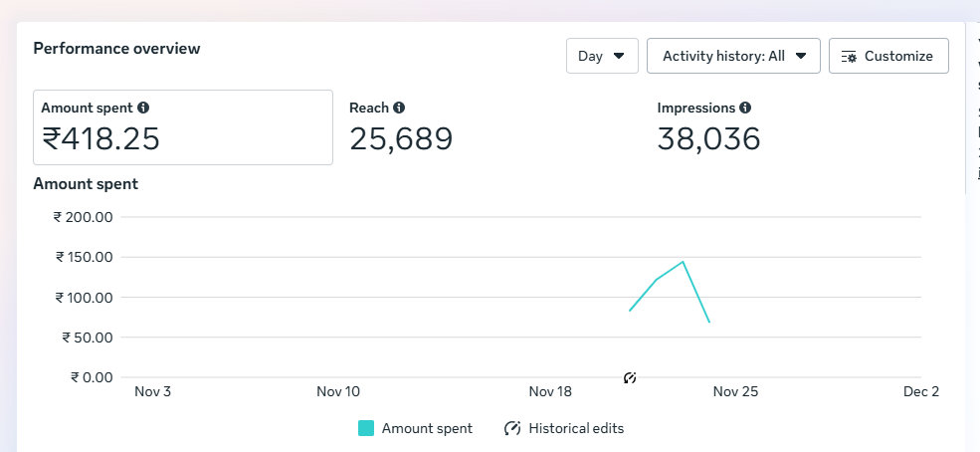This screenshot has width=980, height=452.
Task: Click the Performance overview heading
Action: [x=116, y=48]
